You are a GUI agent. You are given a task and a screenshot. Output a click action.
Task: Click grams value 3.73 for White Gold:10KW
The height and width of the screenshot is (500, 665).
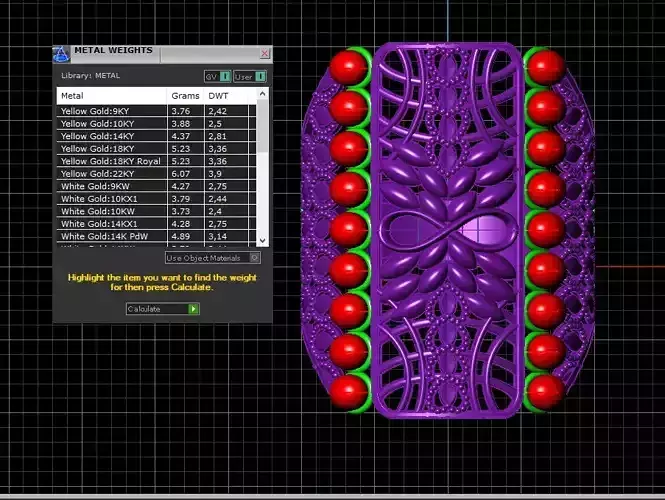pos(181,211)
